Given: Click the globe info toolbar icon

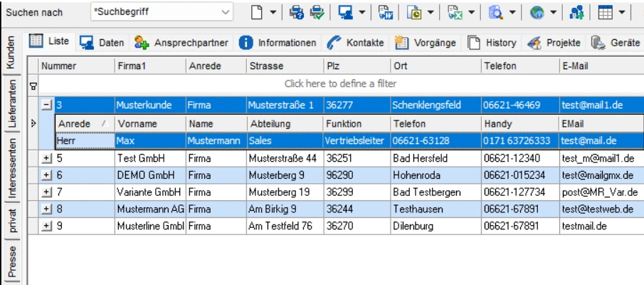Looking at the screenshot, I should click(x=537, y=12).
